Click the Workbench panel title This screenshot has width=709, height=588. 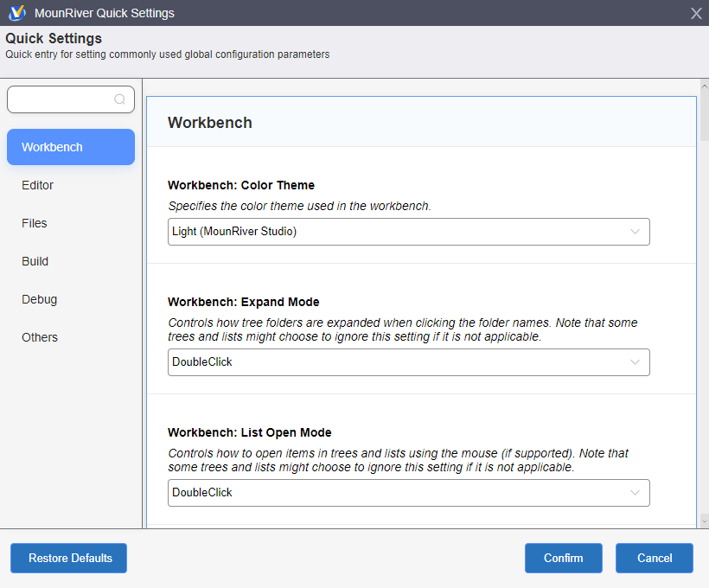[x=210, y=123]
